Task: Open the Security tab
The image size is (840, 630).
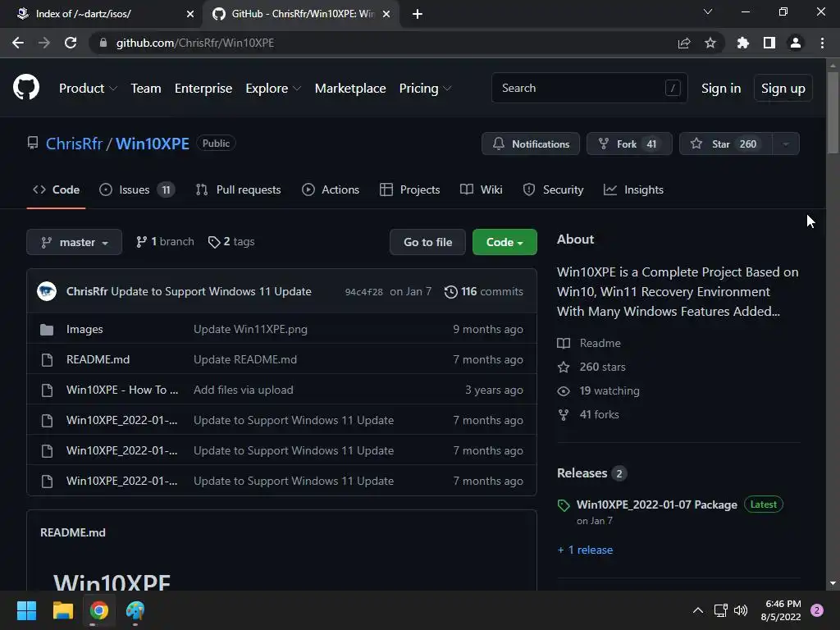Action: point(553,189)
